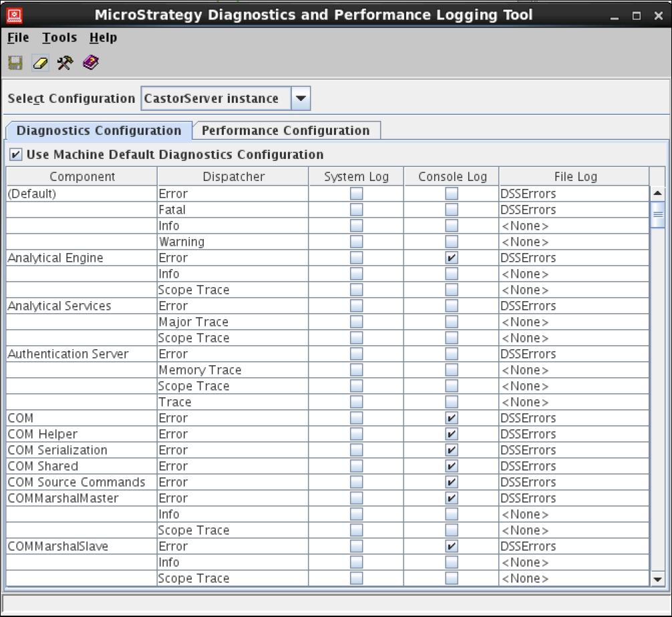Uncheck Console Log for COM Serialization Error

452,450
